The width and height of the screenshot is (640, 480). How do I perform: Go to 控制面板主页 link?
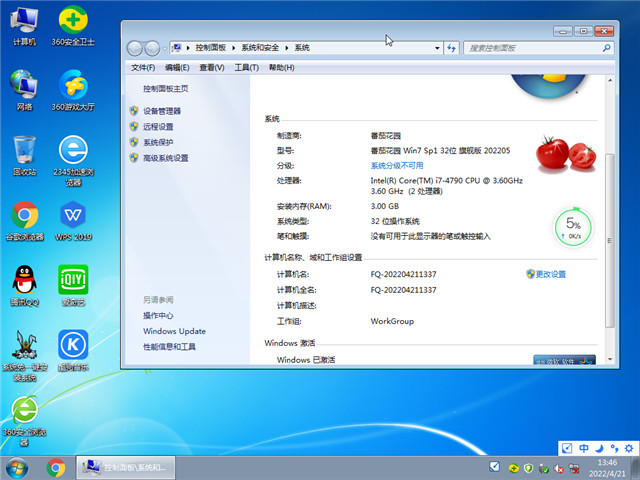coord(166,89)
